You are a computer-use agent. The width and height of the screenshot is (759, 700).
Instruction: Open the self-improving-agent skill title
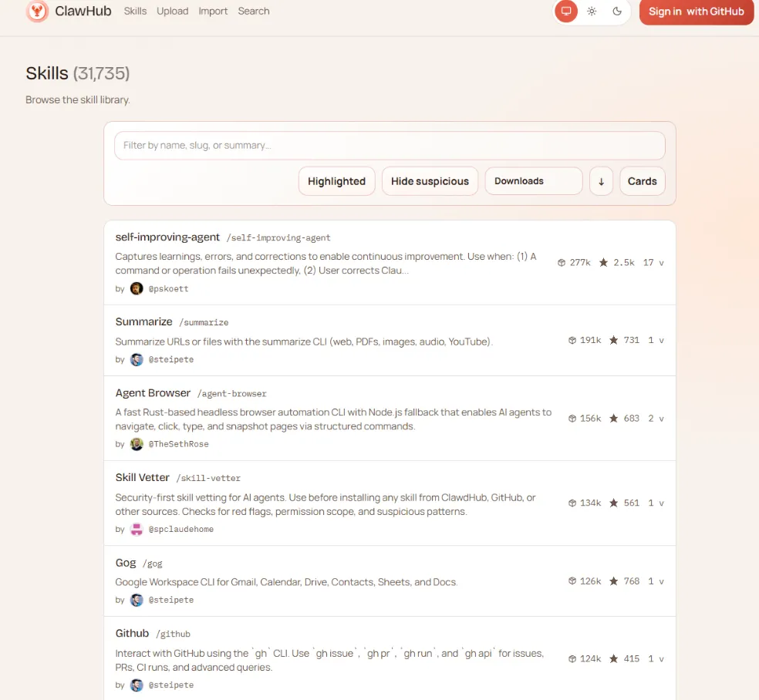167,237
